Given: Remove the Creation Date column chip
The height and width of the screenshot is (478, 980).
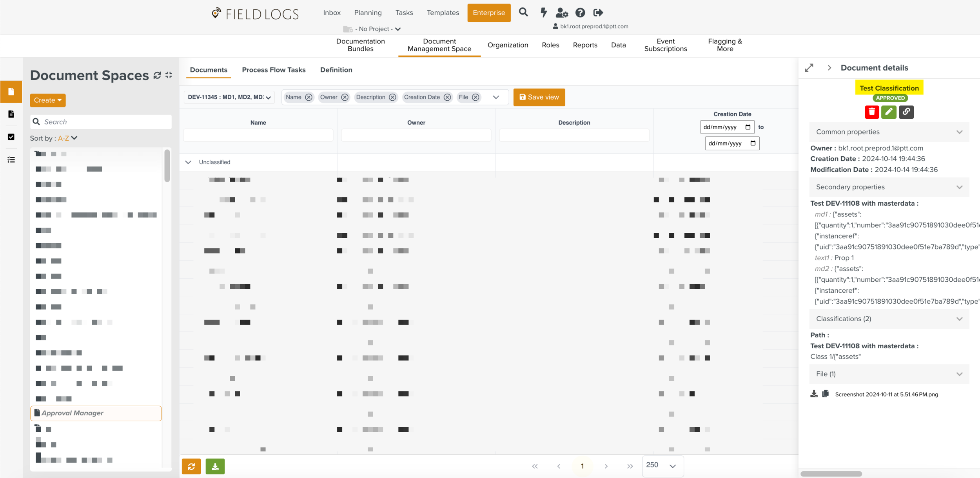Looking at the screenshot, I should coord(447,97).
